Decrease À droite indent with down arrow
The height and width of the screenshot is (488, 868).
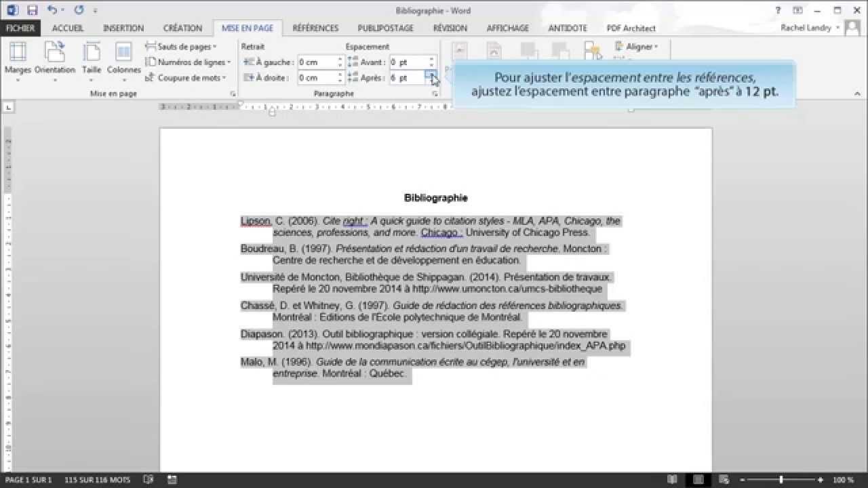click(340, 81)
